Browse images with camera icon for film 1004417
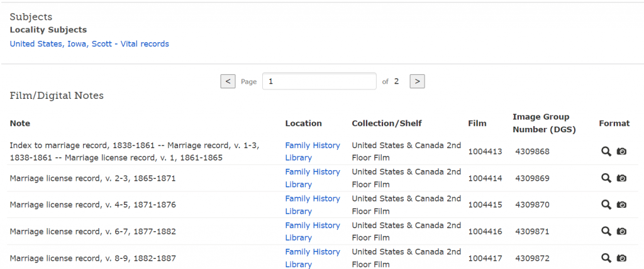This screenshot has height=269, width=644. [x=621, y=258]
